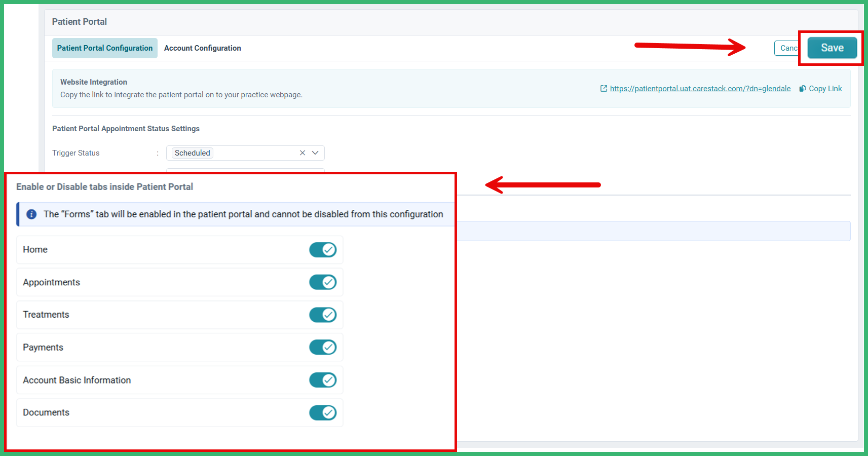Image resolution: width=868 pixels, height=456 pixels.
Task: Disable the Treatments tab toggle
Action: point(323,315)
